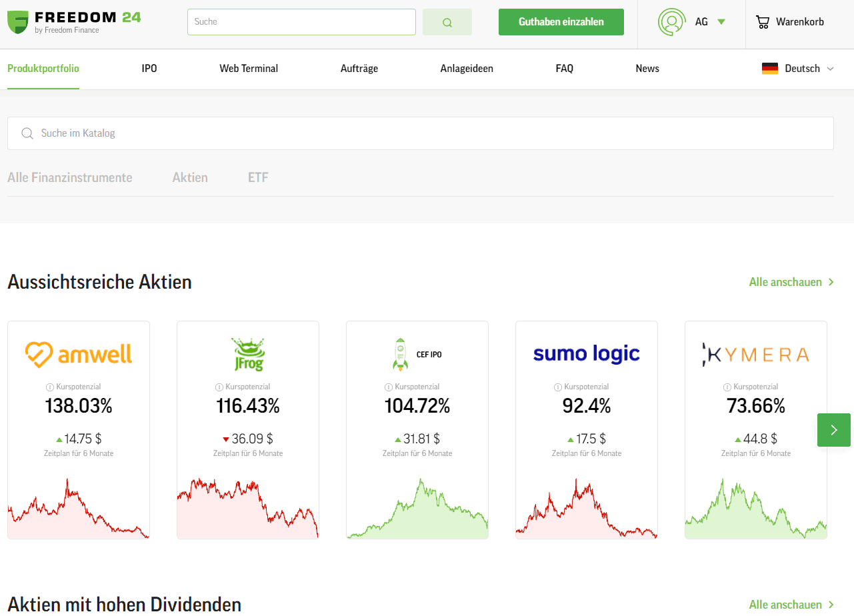Go to the Anlageideen menu item

467,69
